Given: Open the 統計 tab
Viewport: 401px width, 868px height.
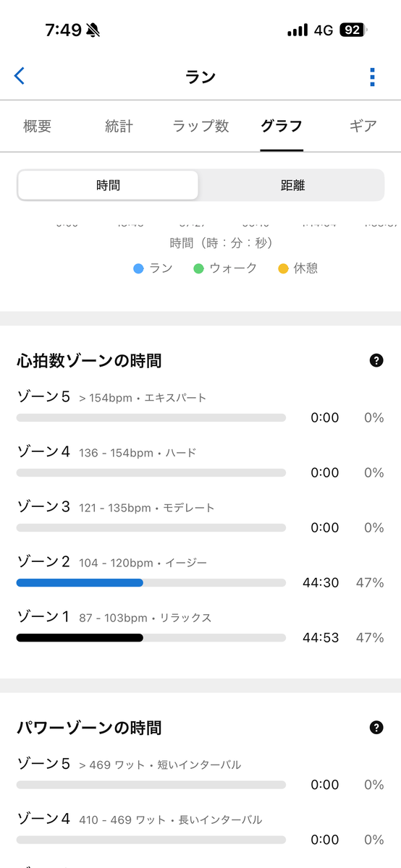Looking at the screenshot, I should [119, 126].
